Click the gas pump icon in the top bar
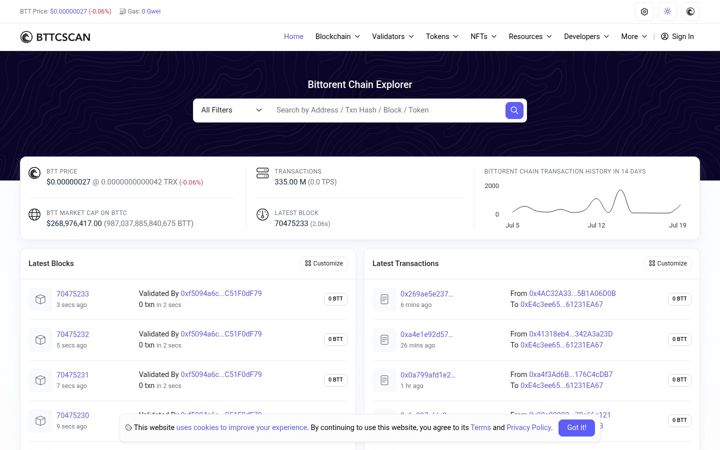Viewport: 720px width, 450px height. (123, 11)
